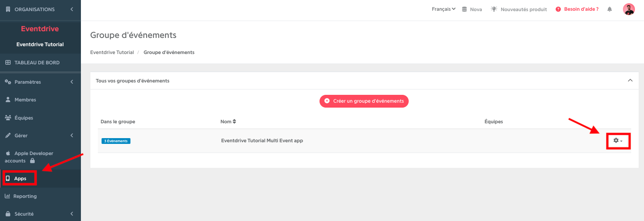This screenshot has height=221, width=644.
Task: Expand the Gérer sidebar menu
Action: coord(40,136)
